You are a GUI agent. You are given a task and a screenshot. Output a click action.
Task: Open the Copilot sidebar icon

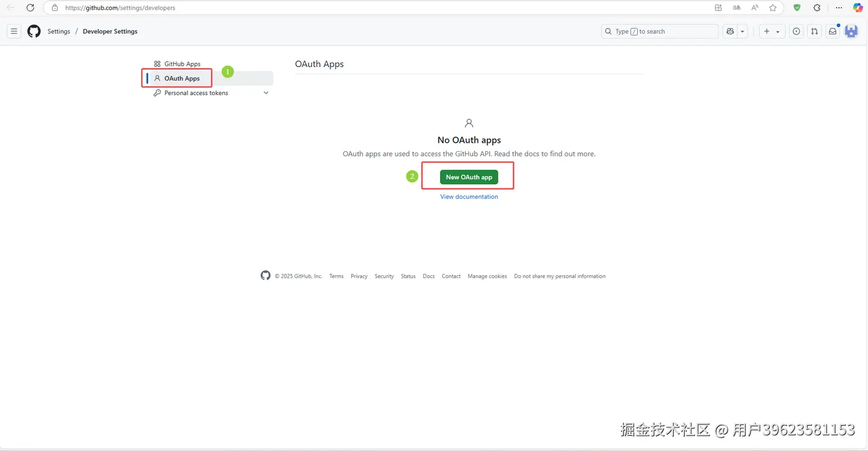point(857,8)
